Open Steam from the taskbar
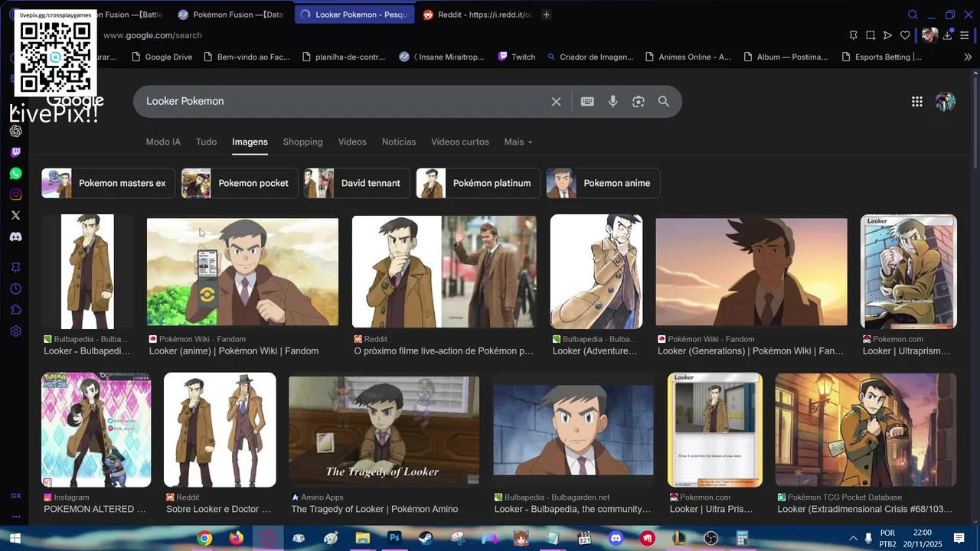This screenshot has height=551, width=980. (x=426, y=538)
